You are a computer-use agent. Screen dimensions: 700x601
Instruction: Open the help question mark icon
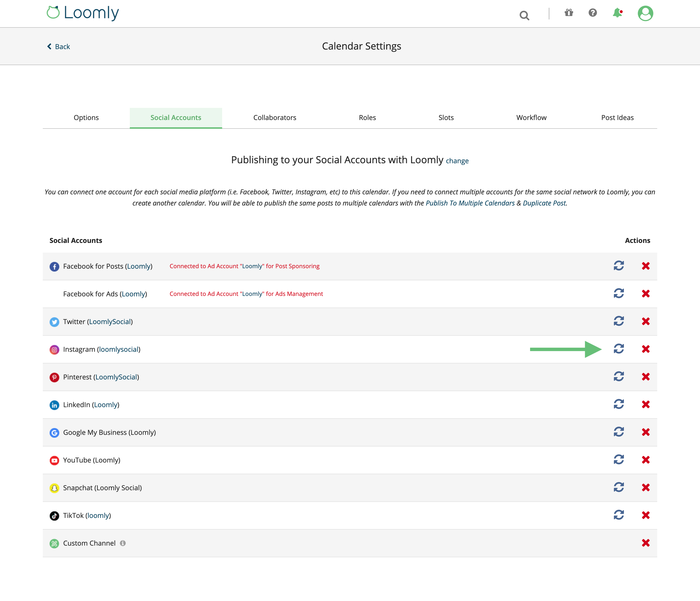pos(593,13)
